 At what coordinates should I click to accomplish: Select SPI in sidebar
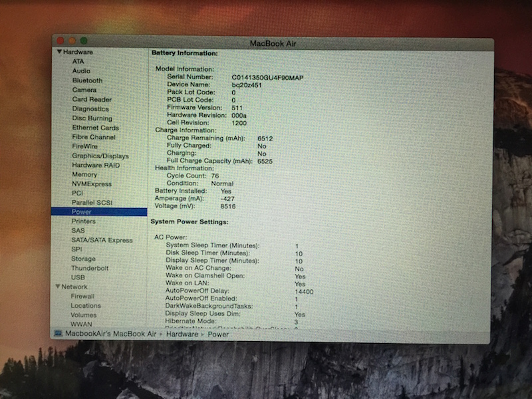tap(76, 249)
